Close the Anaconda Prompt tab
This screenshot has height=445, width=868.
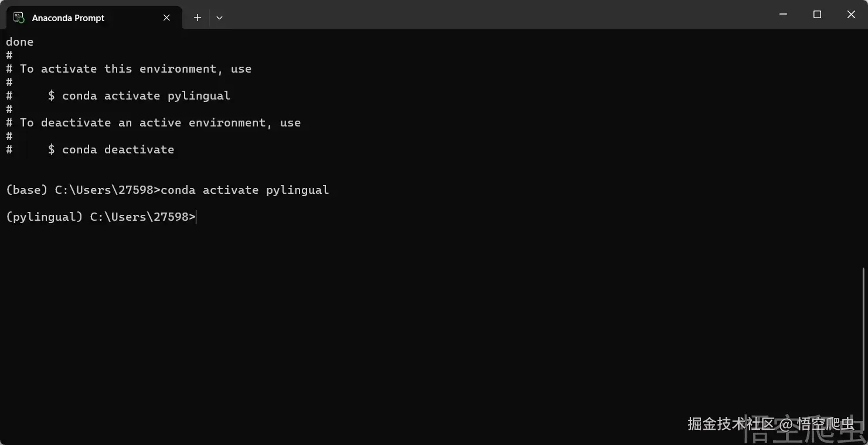(x=166, y=18)
